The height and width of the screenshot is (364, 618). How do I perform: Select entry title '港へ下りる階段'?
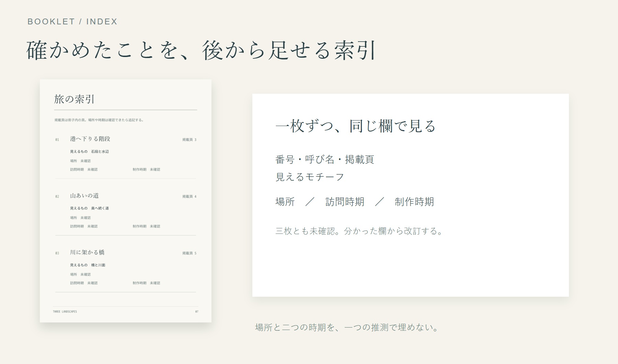point(90,139)
